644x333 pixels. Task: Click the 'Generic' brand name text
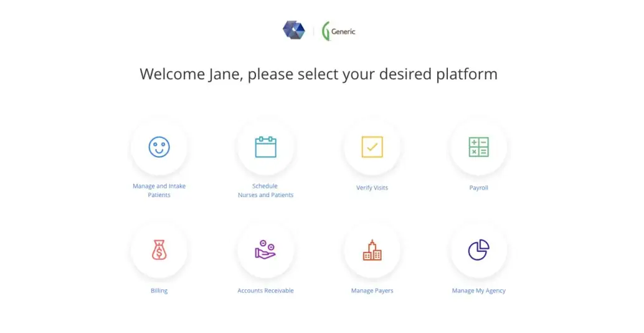[343, 31]
